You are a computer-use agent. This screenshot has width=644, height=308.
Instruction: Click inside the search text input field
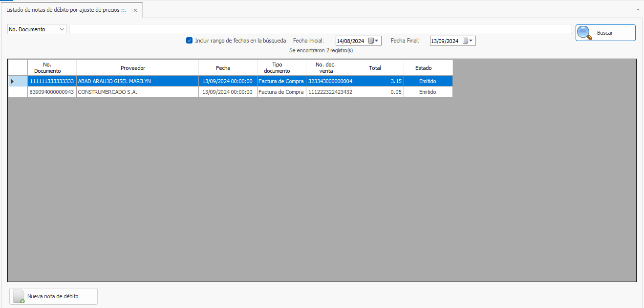[x=320, y=29]
